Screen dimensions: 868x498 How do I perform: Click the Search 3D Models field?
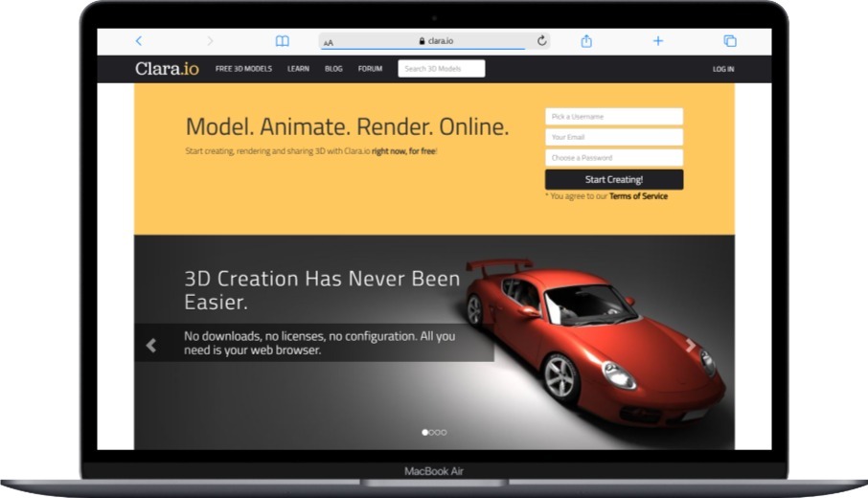[x=442, y=69]
